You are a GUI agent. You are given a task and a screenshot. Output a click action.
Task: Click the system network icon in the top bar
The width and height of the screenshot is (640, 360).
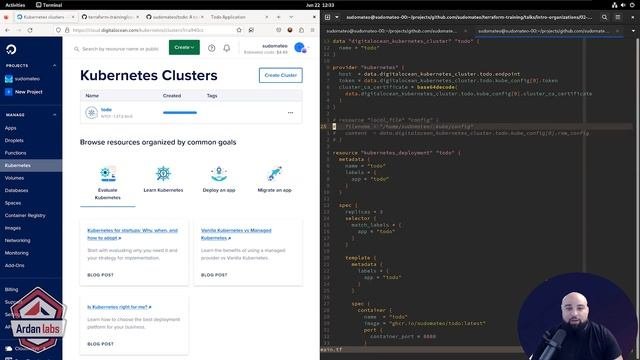[614, 5]
